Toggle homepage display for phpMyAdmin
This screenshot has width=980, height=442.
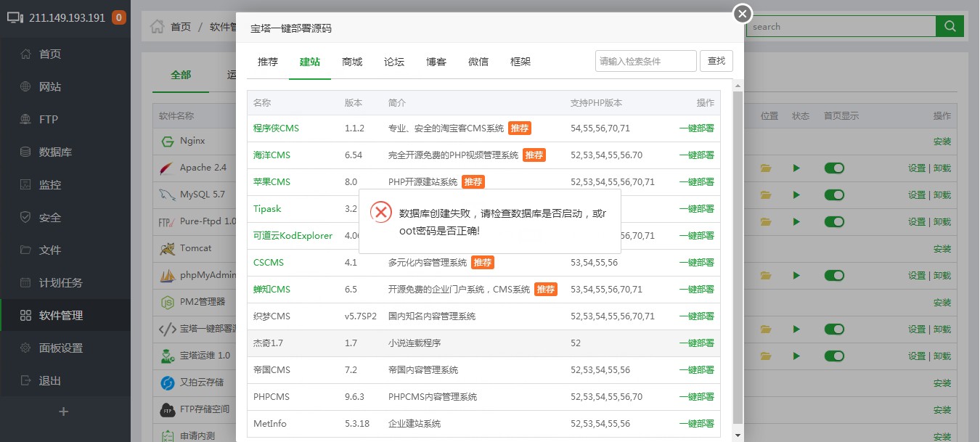[x=834, y=276]
